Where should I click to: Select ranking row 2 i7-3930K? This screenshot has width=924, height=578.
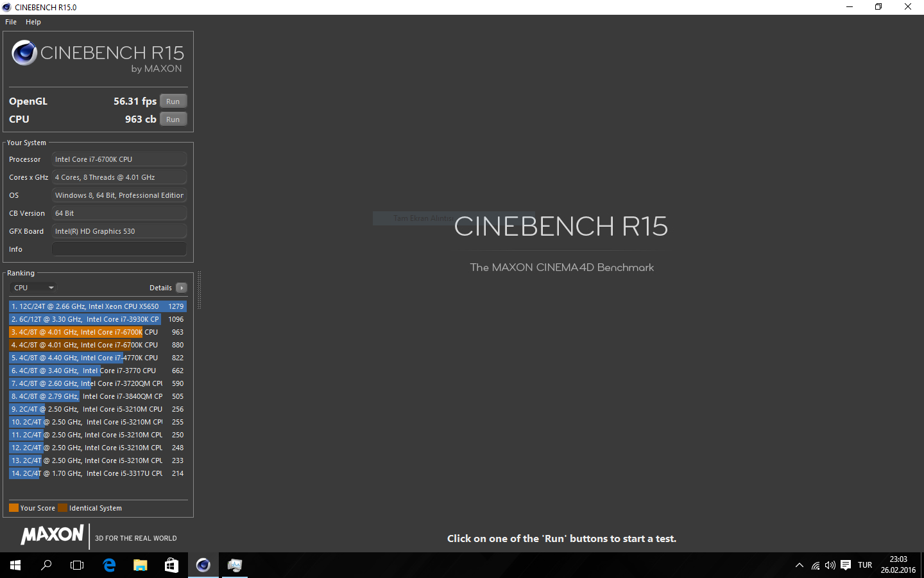point(98,319)
